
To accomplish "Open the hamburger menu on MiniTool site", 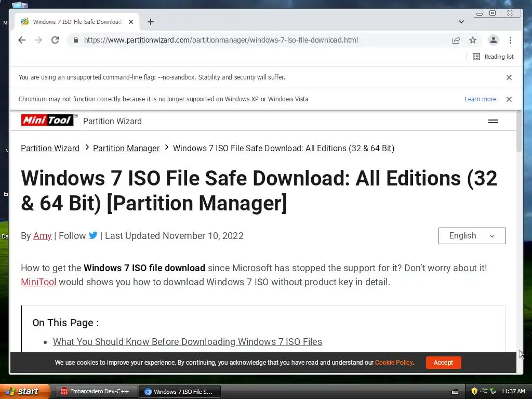I will click(x=493, y=121).
